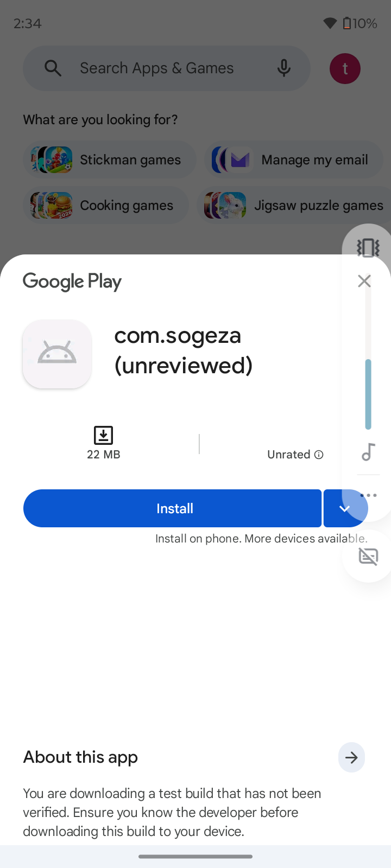The height and width of the screenshot is (868, 391).
Task: Click the blue Install button
Action: (x=173, y=508)
